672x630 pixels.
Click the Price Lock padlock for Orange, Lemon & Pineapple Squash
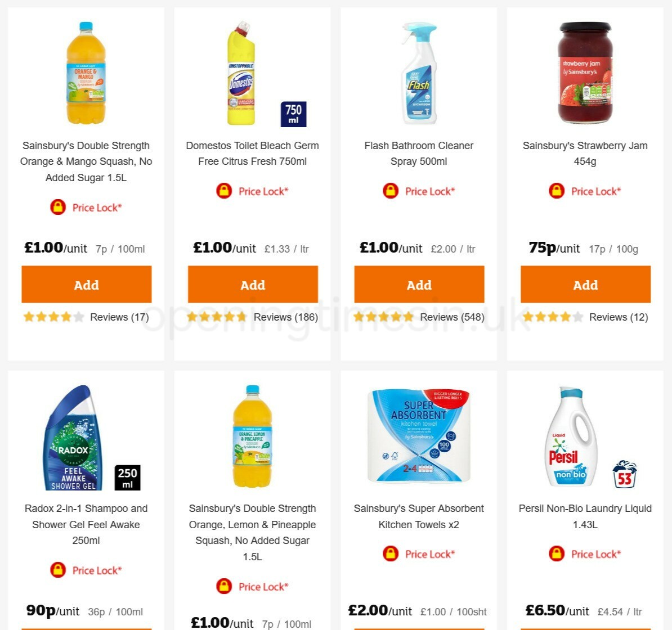tap(223, 587)
